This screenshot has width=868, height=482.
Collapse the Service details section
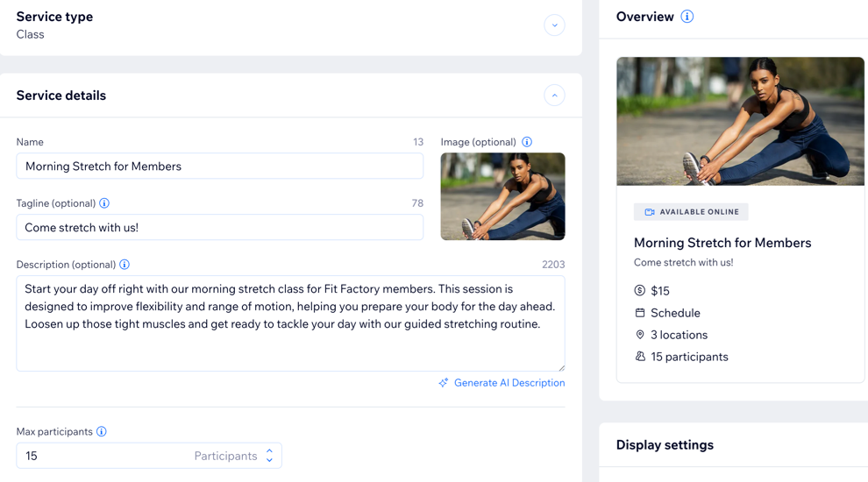coord(554,96)
